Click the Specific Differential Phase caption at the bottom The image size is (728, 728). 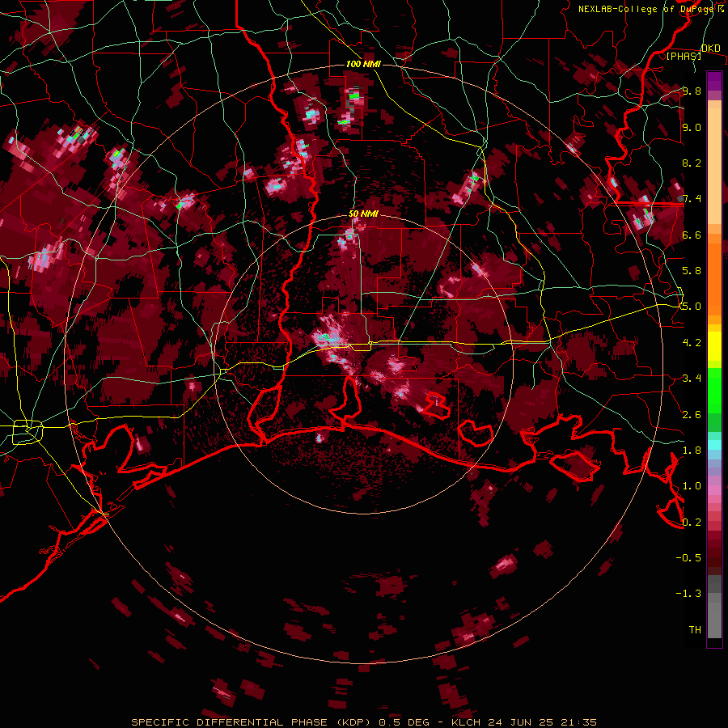click(x=364, y=722)
